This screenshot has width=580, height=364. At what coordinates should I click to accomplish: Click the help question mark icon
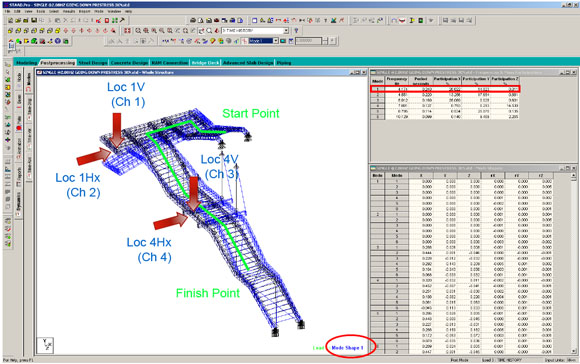296,31
